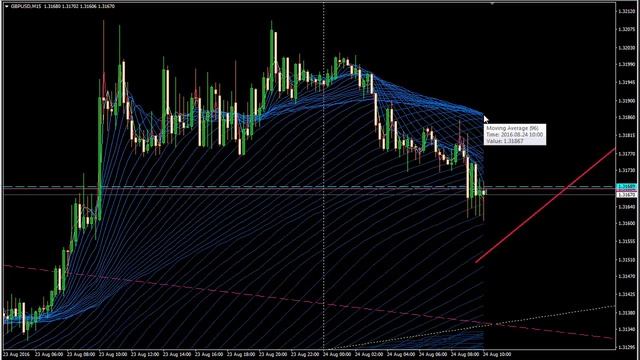The width and height of the screenshot is (640, 360).
Task: Click the 1.31770 price scale label
Action: (627, 154)
